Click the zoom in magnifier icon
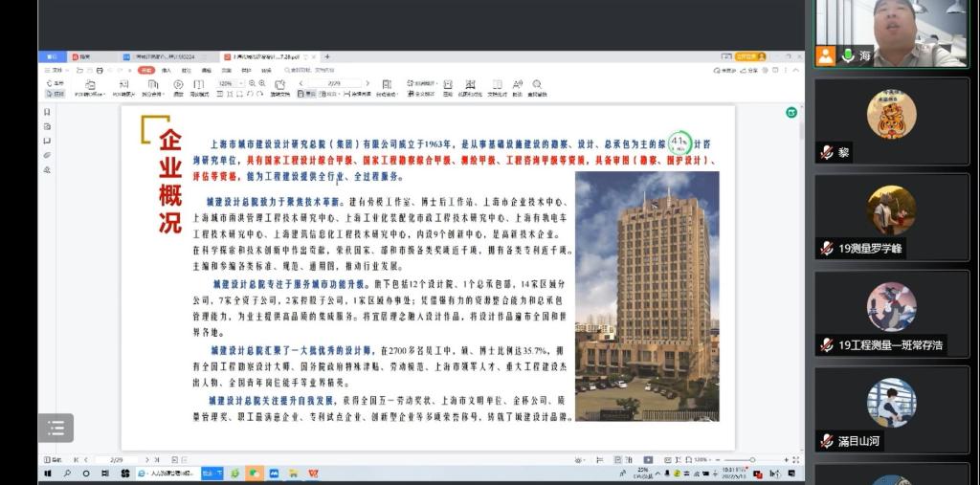The height and width of the screenshot is (485, 980). 261,84
